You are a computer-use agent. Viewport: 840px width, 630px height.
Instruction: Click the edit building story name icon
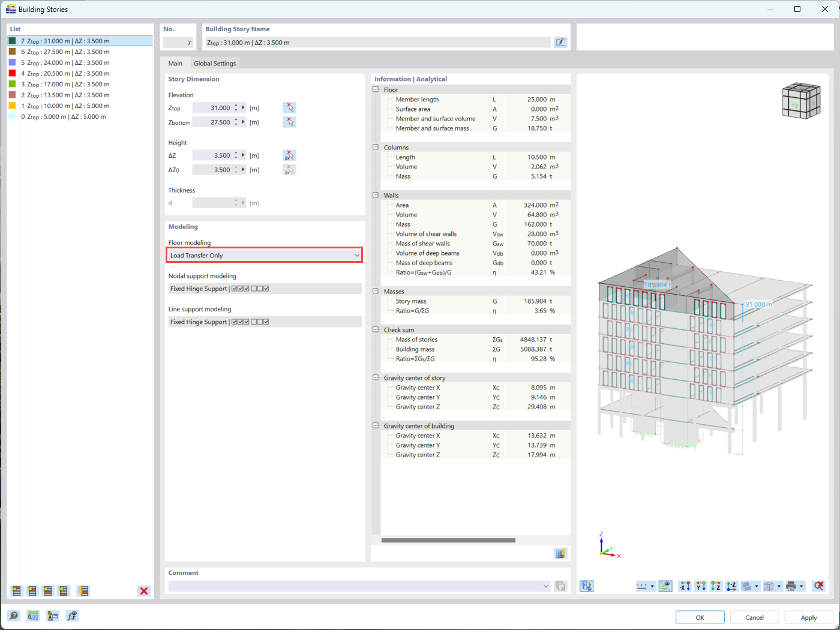click(560, 42)
